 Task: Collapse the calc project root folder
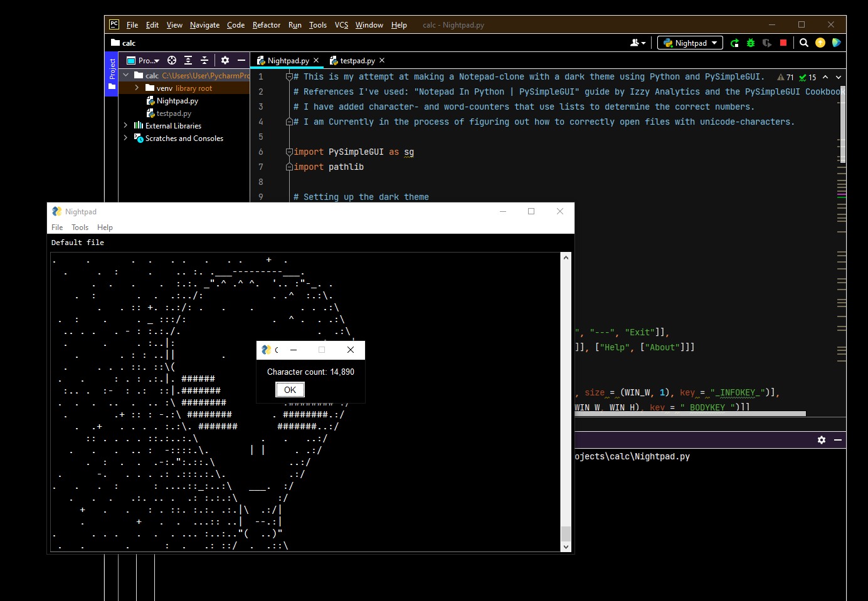(126, 75)
